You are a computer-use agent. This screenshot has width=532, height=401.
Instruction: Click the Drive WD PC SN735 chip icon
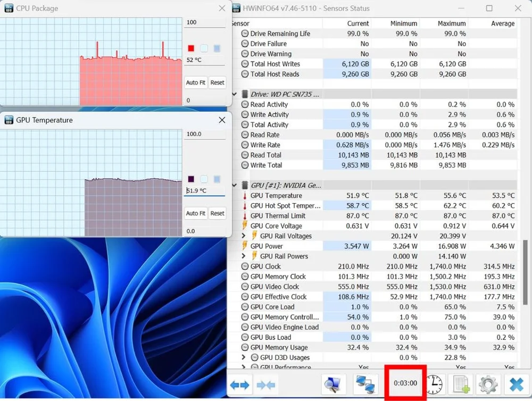point(245,94)
